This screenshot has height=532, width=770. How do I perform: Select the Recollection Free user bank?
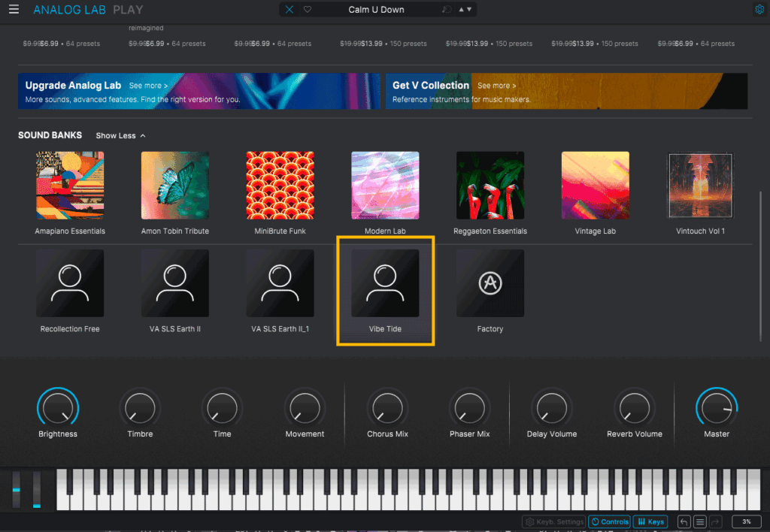pos(70,291)
